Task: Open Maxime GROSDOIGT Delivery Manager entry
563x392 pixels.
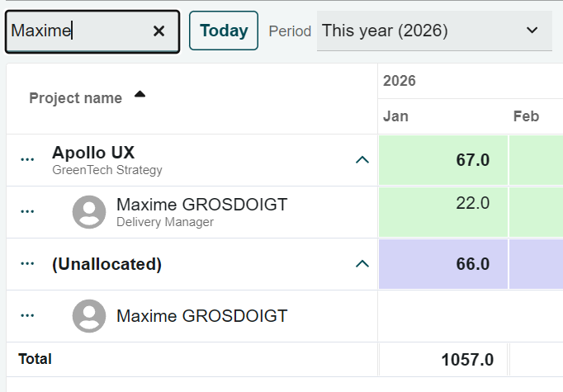Action: click(x=201, y=211)
